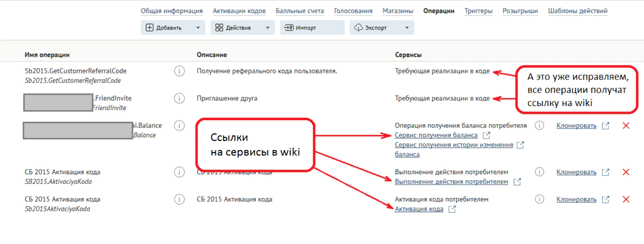The height and width of the screenshot is (244, 644).
Task: Open the Общая информация tab
Action: coord(172,11)
